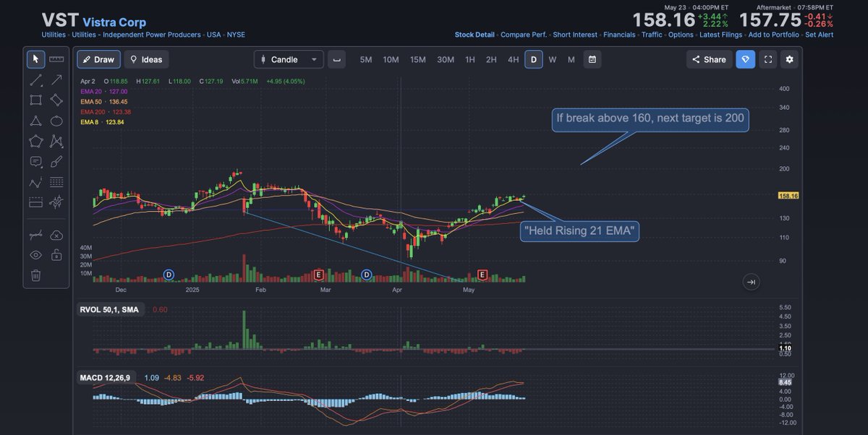
Task: Toggle the blue diamond highlight button
Action: [x=746, y=59]
